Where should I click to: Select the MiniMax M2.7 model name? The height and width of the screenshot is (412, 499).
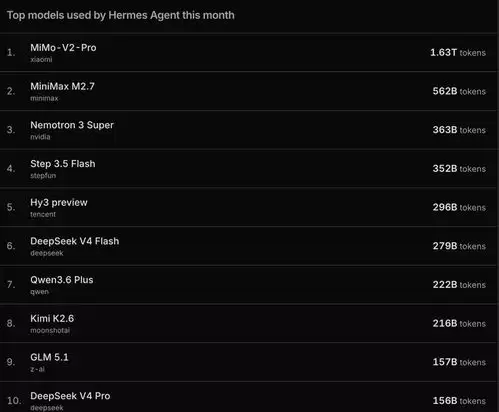[x=62, y=86]
